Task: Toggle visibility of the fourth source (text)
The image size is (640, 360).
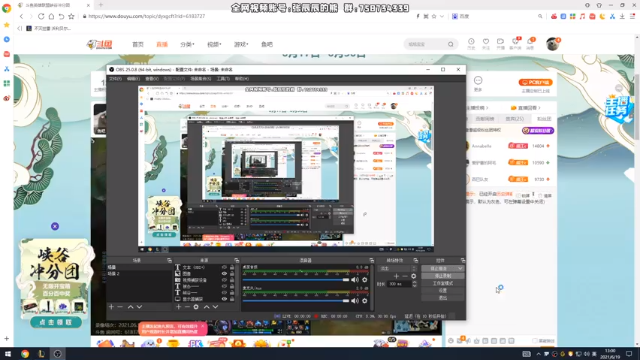Action: click(x=224, y=287)
